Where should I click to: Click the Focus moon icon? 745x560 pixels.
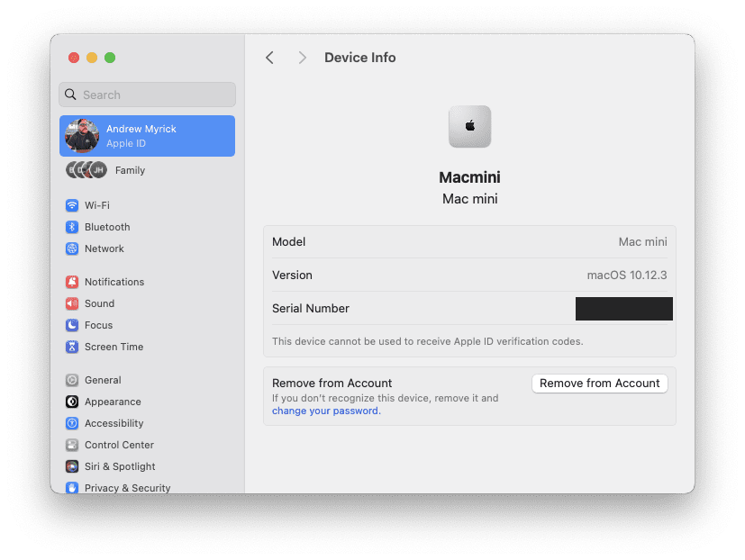72,325
